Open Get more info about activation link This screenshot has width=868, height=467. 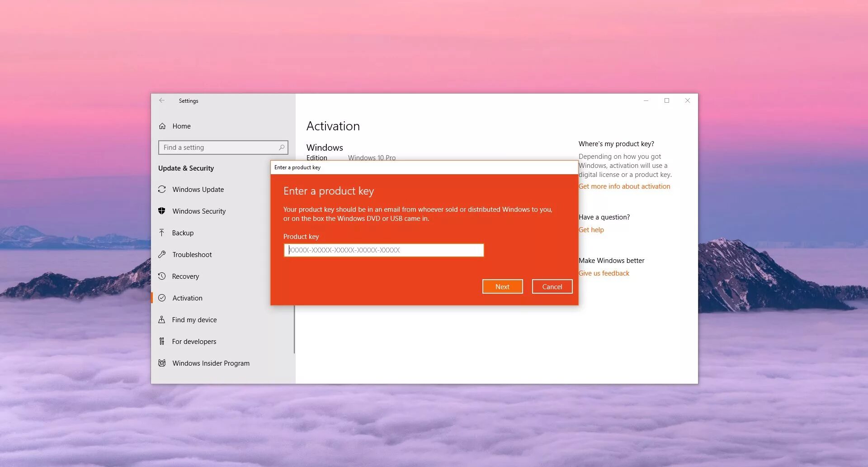624,186
